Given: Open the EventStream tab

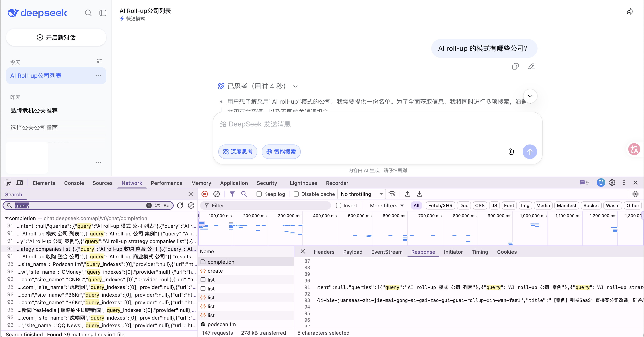Looking at the screenshot, I should click(x=387, y=252).
